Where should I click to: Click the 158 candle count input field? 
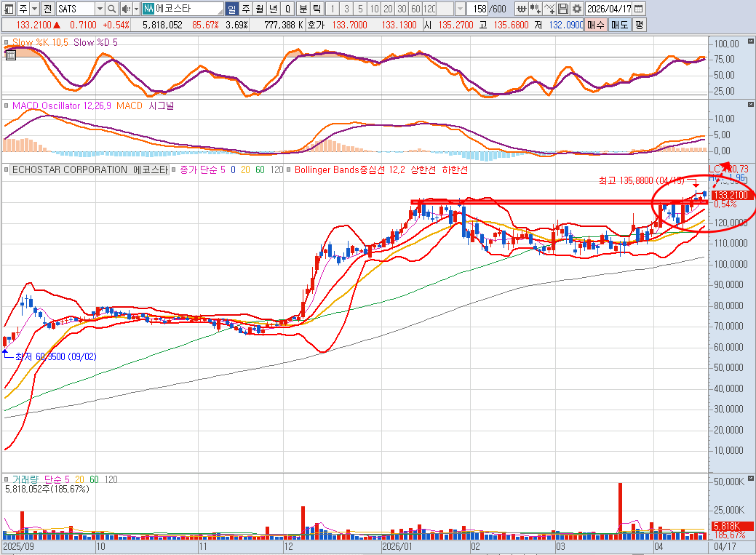479,9
